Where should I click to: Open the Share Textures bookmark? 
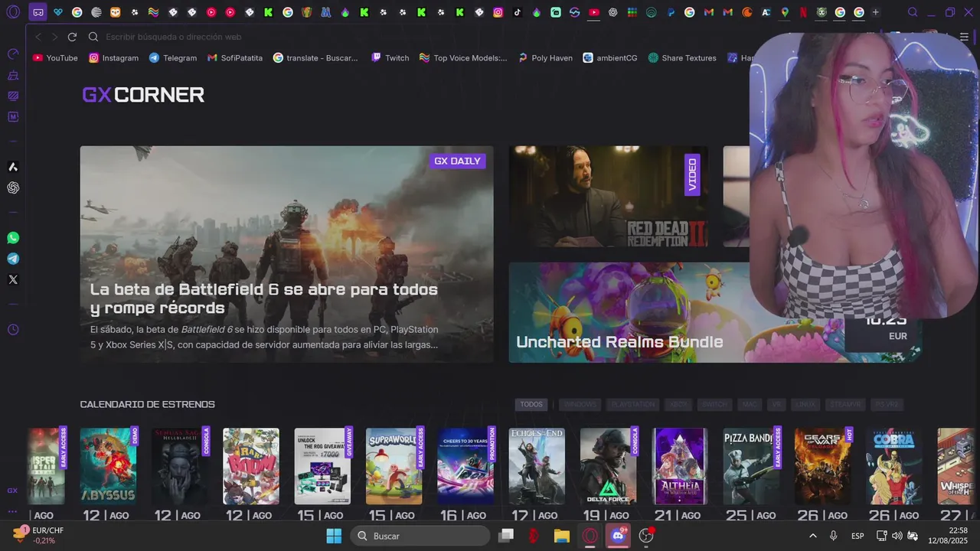tap(682, 57)
